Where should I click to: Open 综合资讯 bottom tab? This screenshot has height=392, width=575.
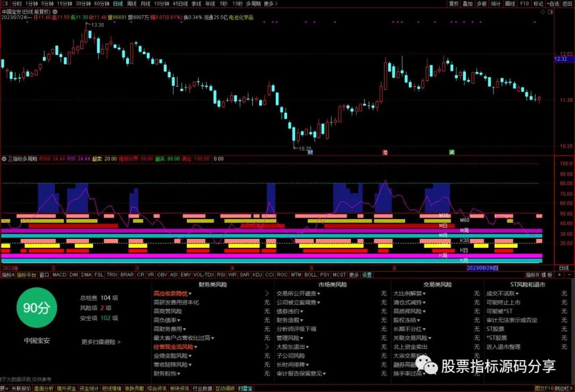pos(157,388)
